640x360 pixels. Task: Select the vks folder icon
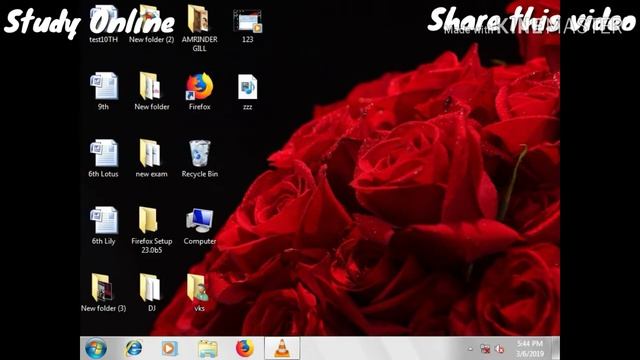pos(199,292)
